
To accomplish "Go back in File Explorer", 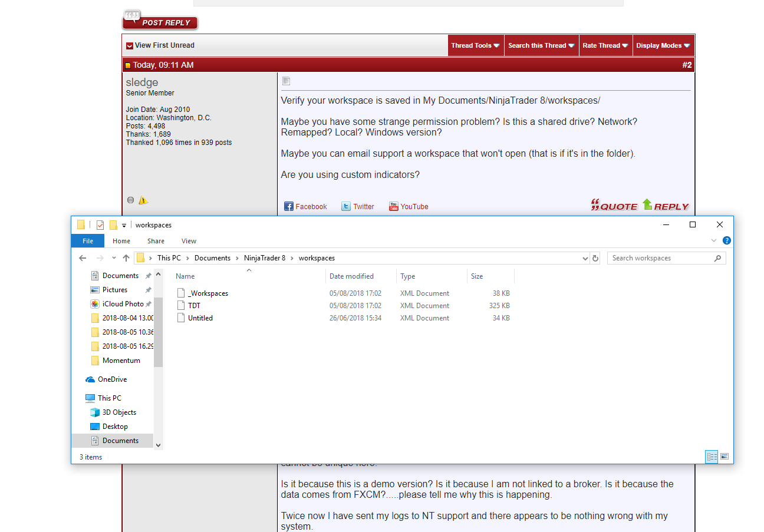I will tap(83, 258).
